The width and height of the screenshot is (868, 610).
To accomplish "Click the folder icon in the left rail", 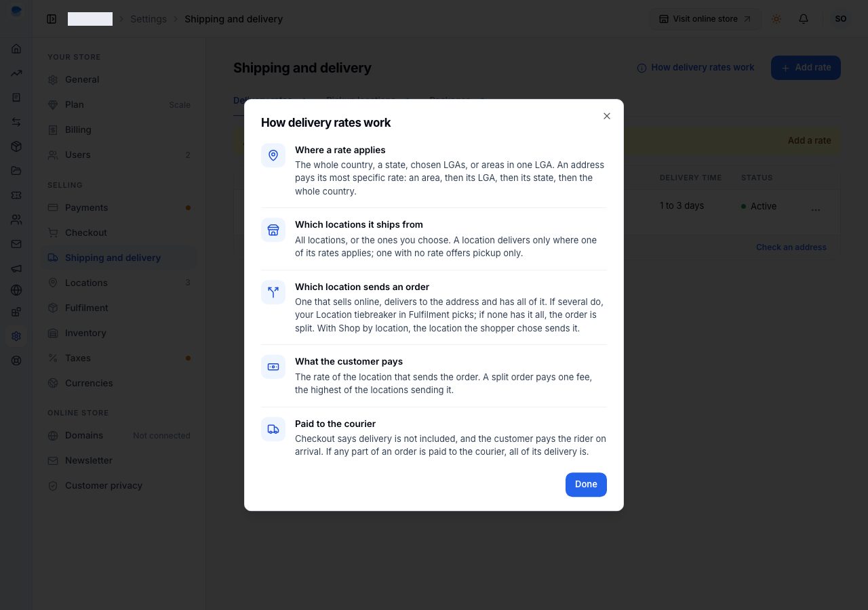I will [x=16, y=171].
